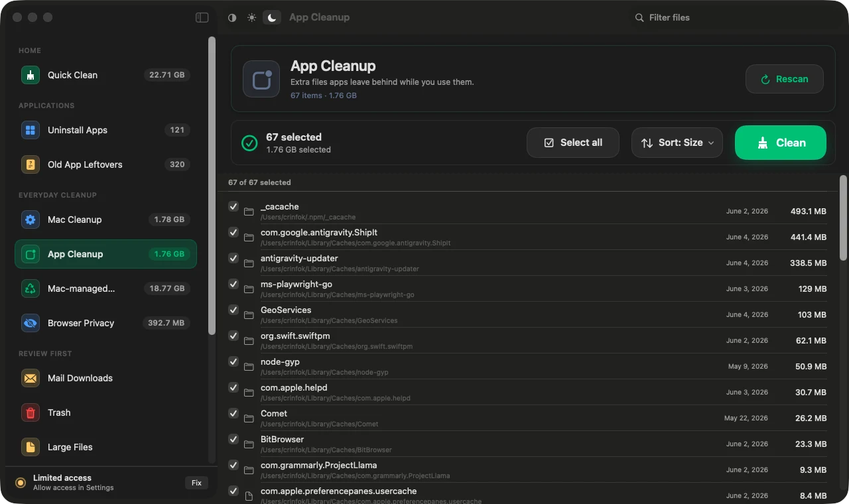The width and height of the screenshot is (849, 504).
Task: Click the magnifier icon in the filter field
Action: pyautogui.click(x=639, y=17)
